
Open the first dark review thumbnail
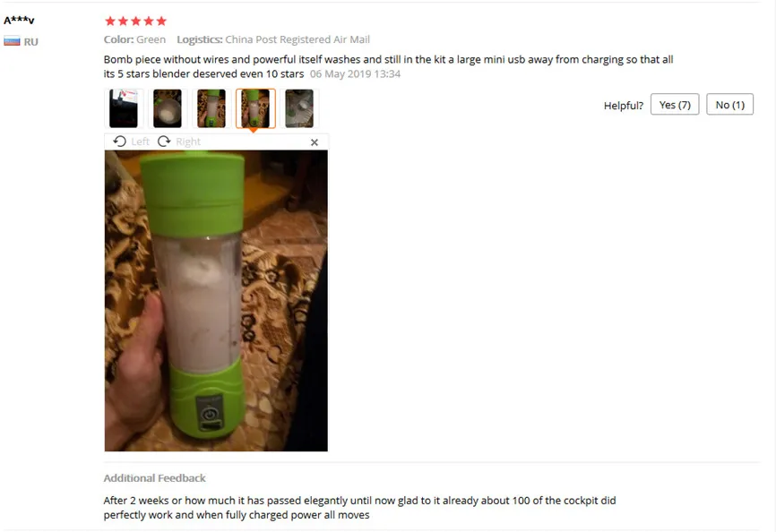click(x=124, y=108)
